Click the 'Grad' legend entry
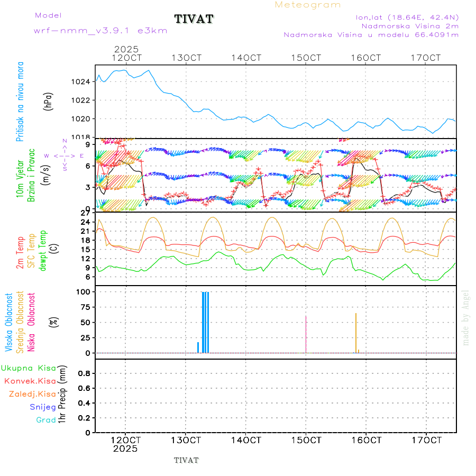This screenshot has height=476, width=476. pyautogui.click(x=45, y=420)
